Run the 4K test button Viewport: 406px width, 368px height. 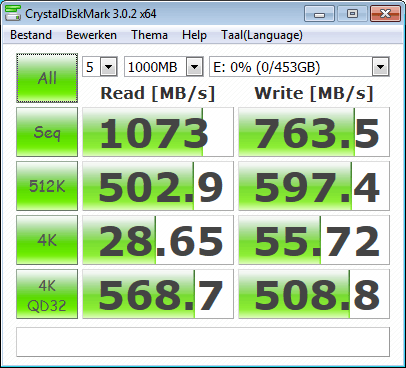pyautogui.click(x=47, y=240)
